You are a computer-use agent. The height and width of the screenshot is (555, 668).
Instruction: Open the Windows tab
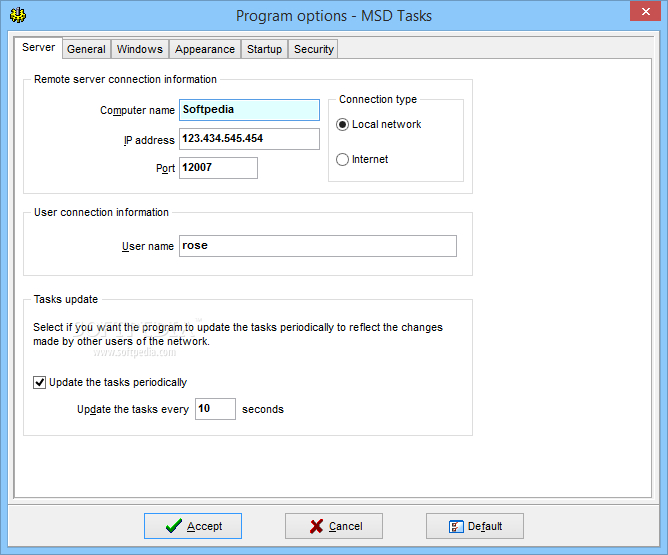pos(140,49)
